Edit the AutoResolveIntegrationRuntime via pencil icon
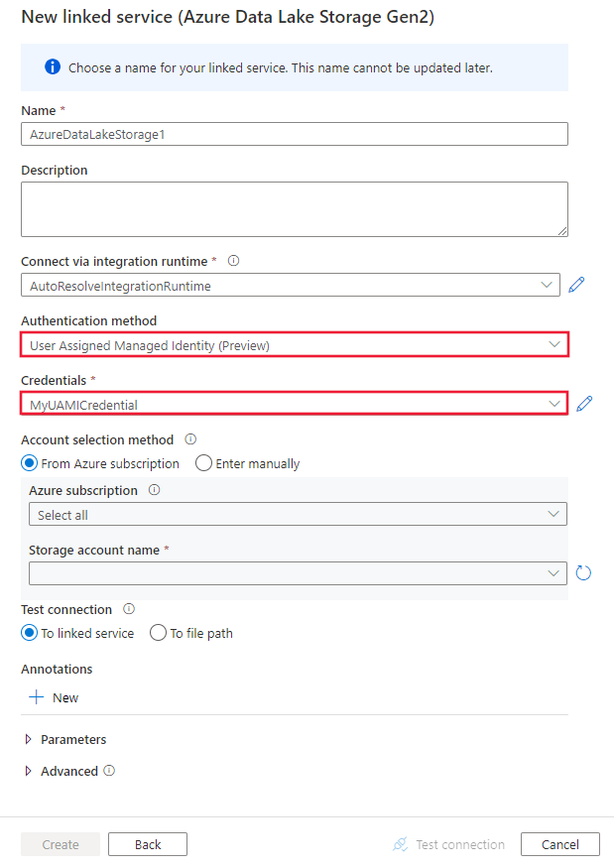This screenshot has height=868, width=614. coord(576,285)
